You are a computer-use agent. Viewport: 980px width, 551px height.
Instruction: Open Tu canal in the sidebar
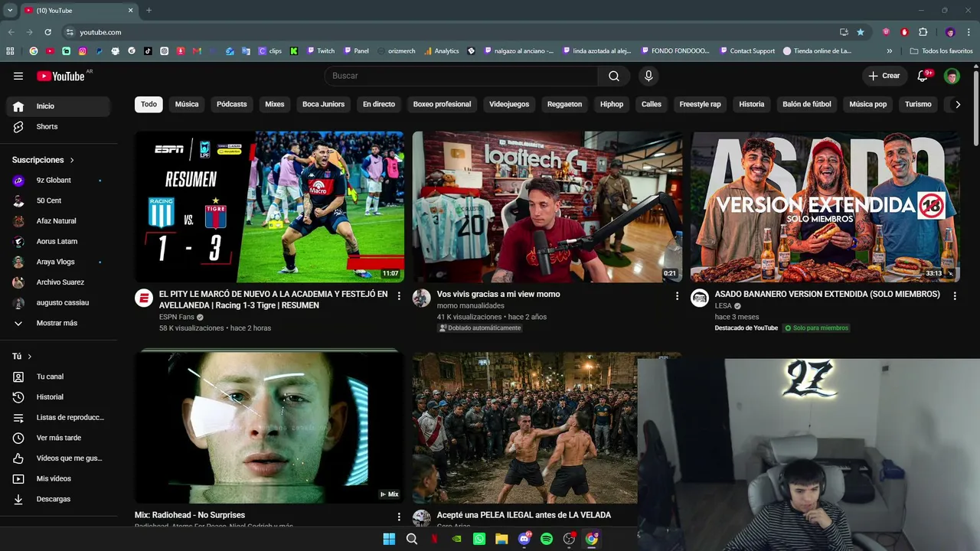(x=58, y=377)
